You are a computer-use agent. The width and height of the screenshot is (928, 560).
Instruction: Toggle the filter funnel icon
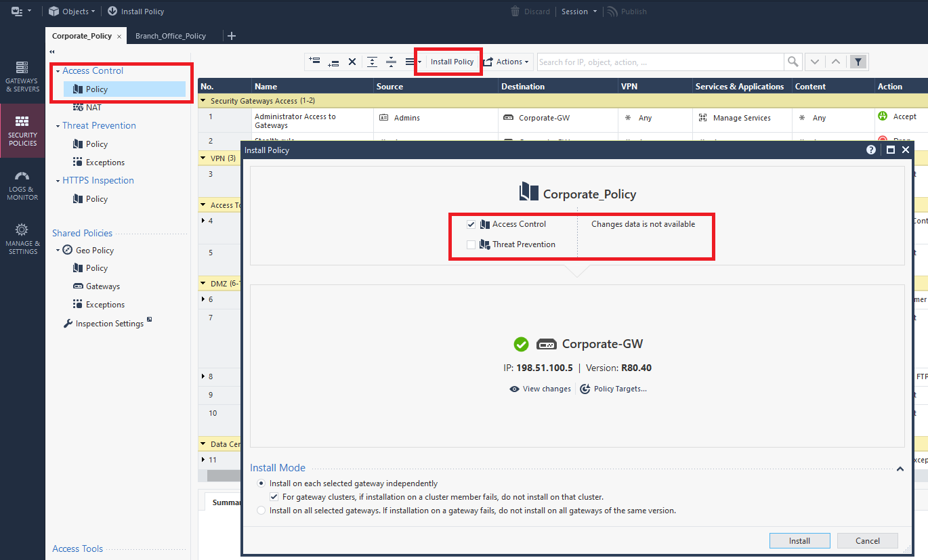pos(858,62)
